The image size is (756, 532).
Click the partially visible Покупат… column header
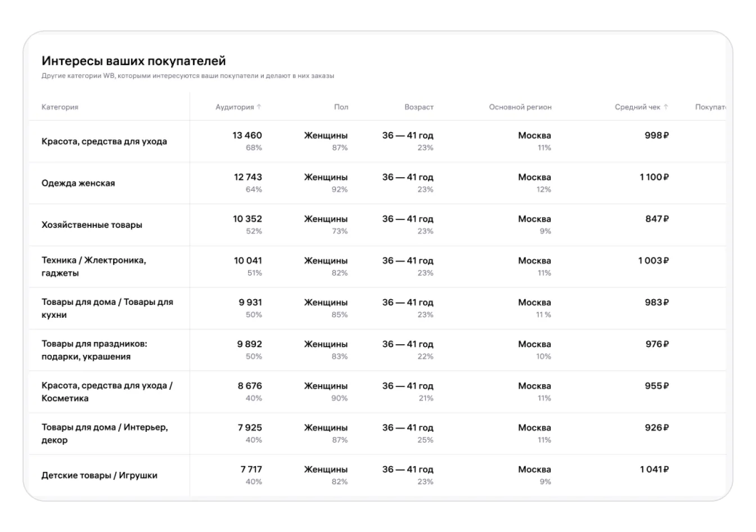point(710,107)
